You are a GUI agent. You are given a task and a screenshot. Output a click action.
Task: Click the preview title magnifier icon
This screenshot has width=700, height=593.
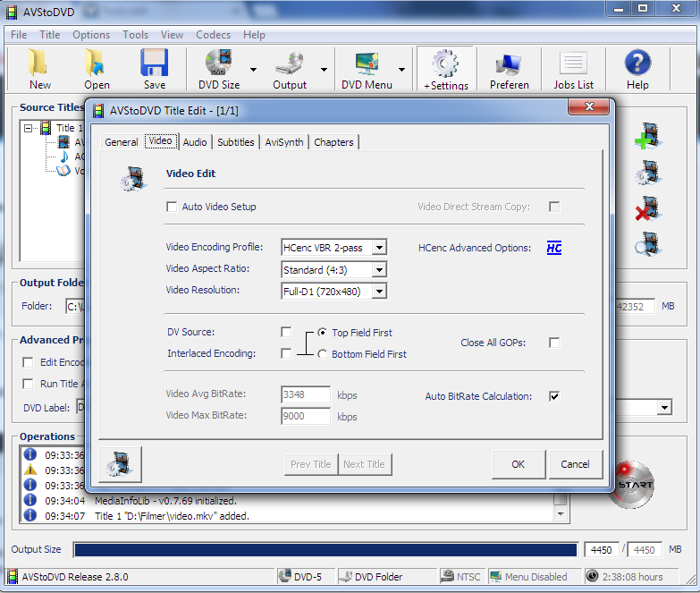(648, 244)
